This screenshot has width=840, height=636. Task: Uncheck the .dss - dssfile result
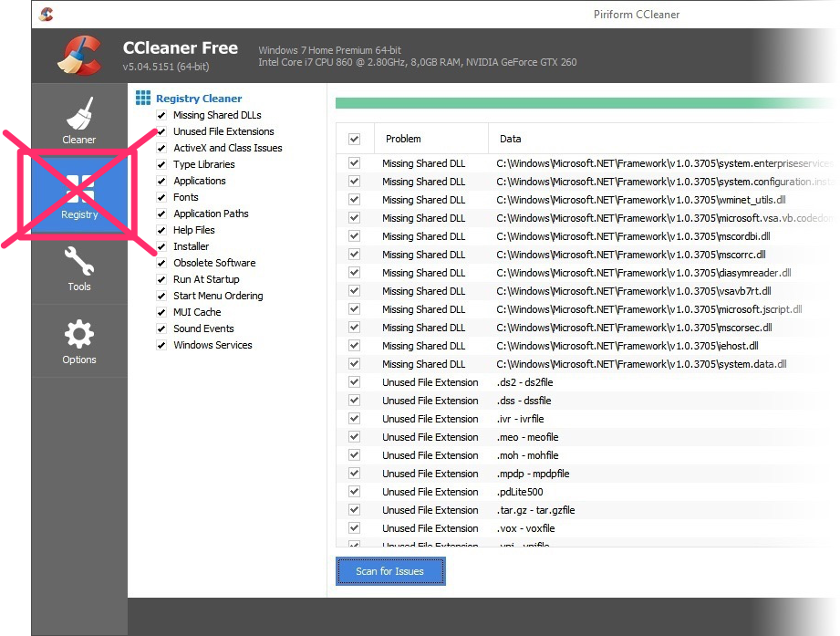click(x=354, y=401)
